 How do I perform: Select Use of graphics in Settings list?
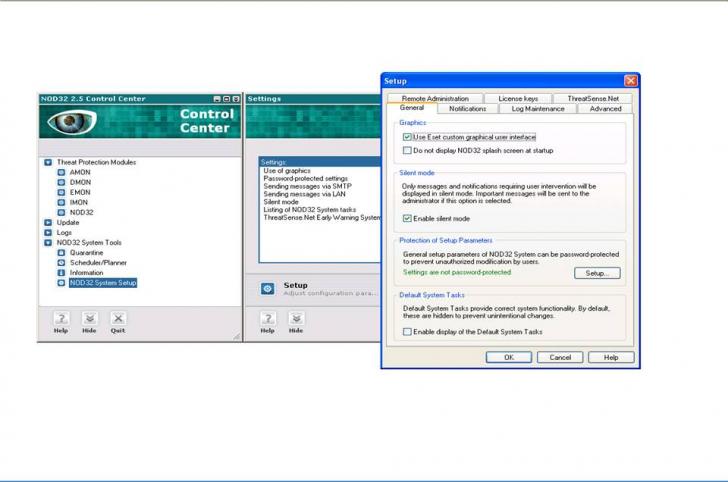287,171
